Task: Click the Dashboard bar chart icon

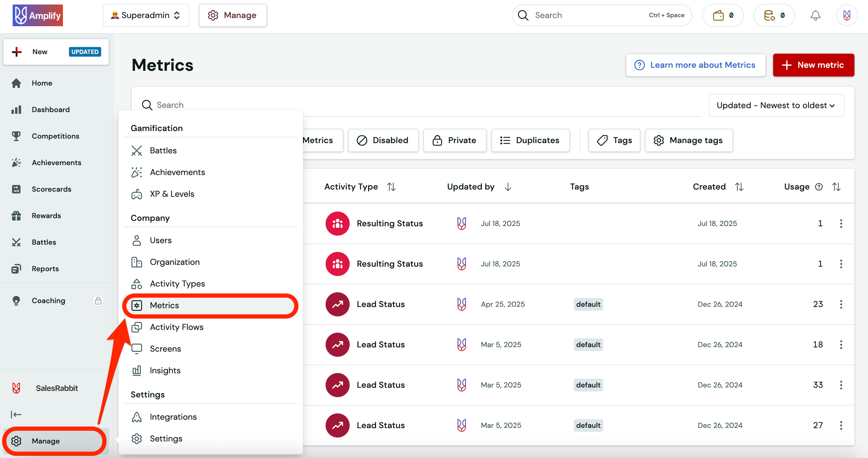Action: (16, 110)
